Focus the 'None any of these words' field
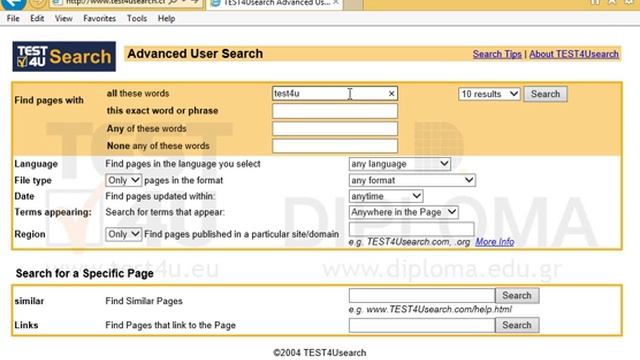 click(x=335, y=146)
